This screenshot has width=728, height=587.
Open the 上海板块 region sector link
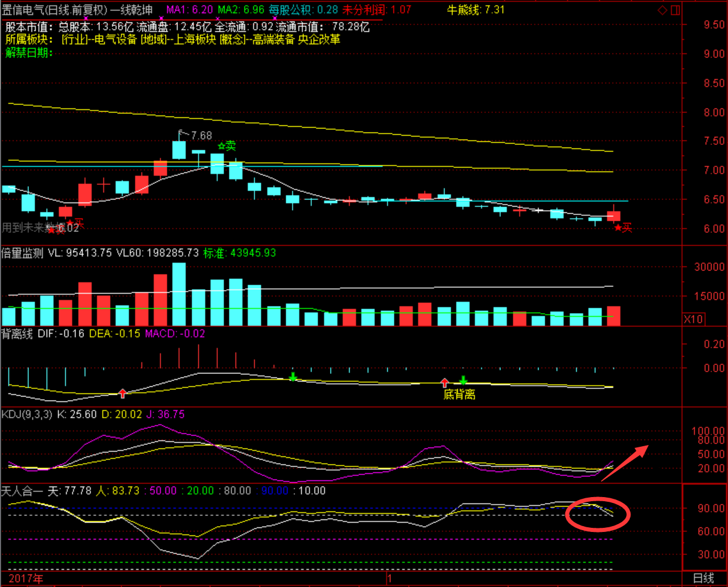pyautogui.click(x=192, y=40)
